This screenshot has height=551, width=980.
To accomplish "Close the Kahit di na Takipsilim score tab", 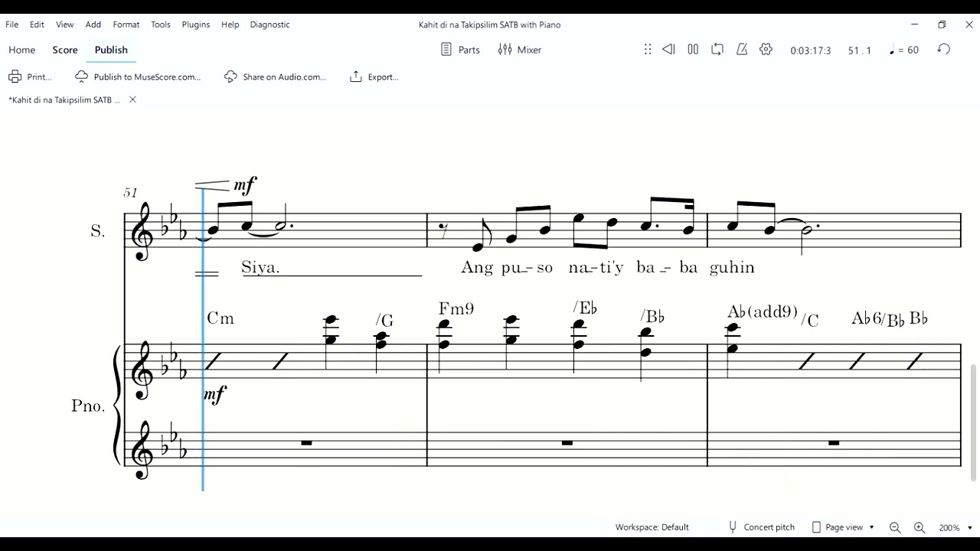I will pyautogui.click(x=132, y=99).
